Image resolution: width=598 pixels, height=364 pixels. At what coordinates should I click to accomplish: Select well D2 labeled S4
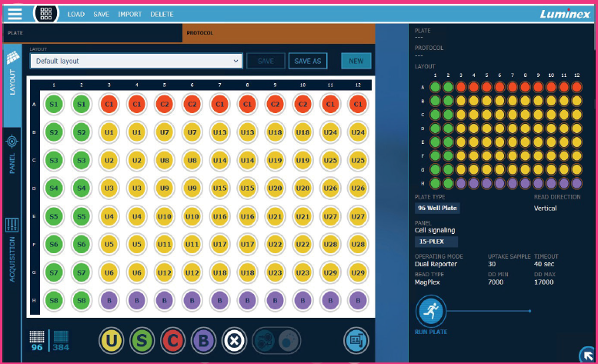pos(82,189)
